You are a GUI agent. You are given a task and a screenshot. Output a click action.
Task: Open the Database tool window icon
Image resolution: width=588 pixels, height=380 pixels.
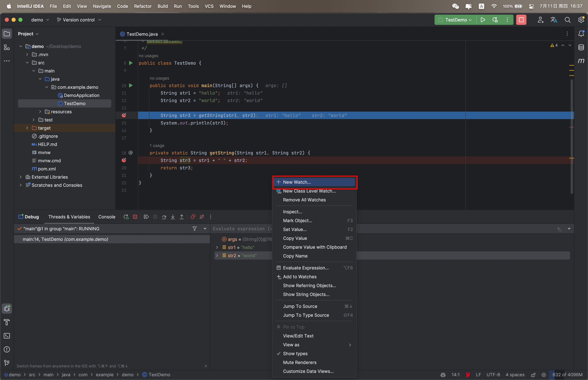click(x=581, y=47)
